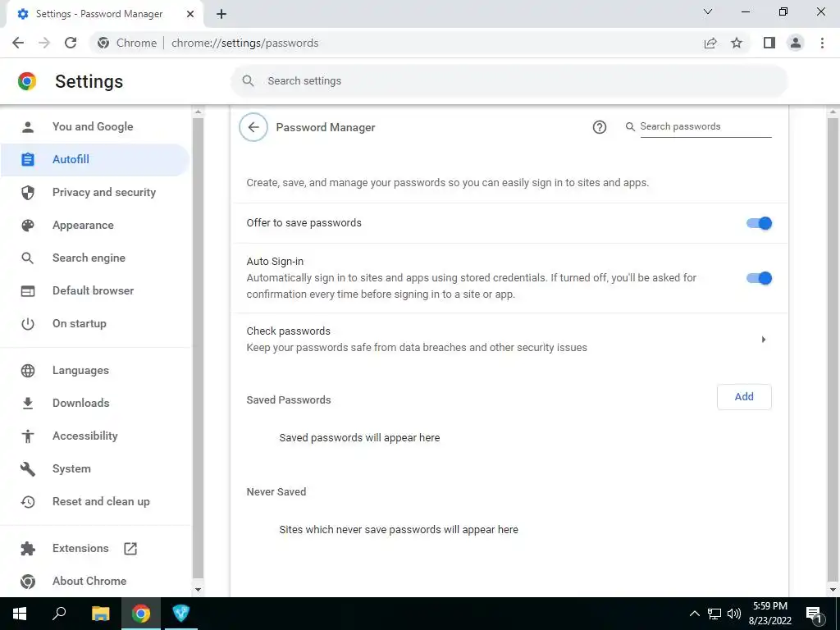840x630 pixels.
Task: Click the Never Saved heading
Action: pyautogui.click(x=276, y=492)
